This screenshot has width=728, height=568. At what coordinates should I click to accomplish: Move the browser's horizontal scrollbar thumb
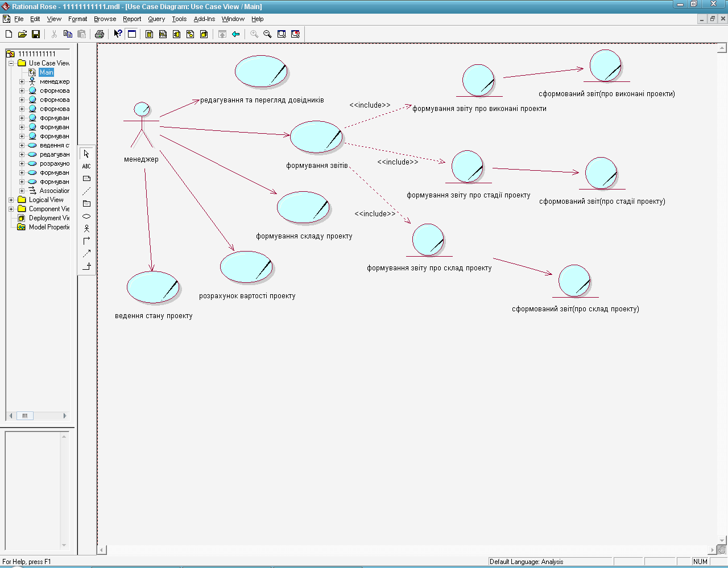pyautogui.click(x=24, y=416)
